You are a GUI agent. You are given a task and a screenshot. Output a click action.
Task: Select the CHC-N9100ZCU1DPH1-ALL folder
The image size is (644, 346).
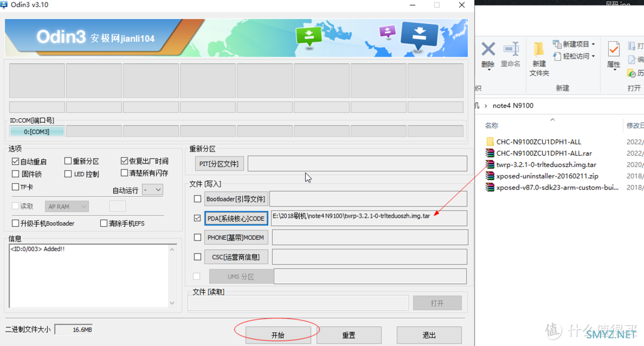click(538, 142)
